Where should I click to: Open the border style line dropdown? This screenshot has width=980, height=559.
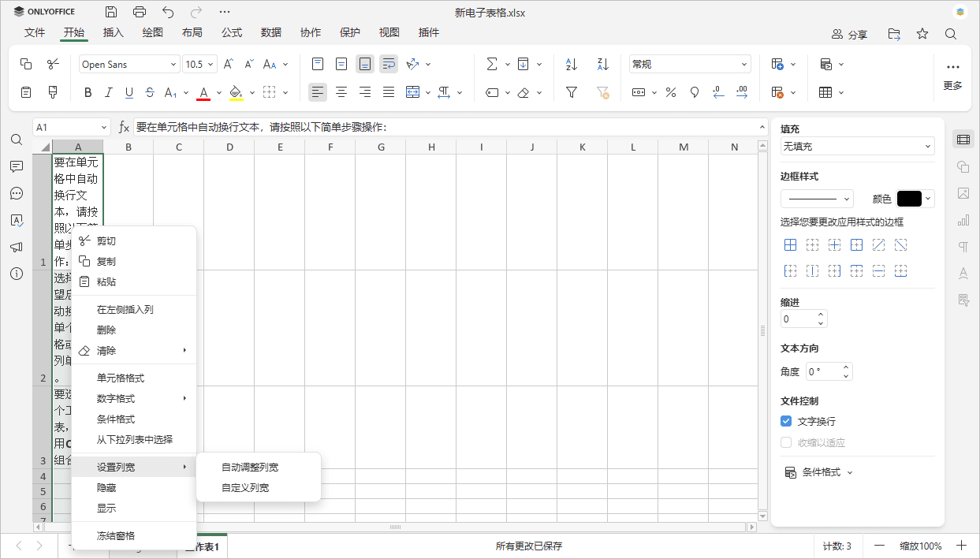click(817, 199)
